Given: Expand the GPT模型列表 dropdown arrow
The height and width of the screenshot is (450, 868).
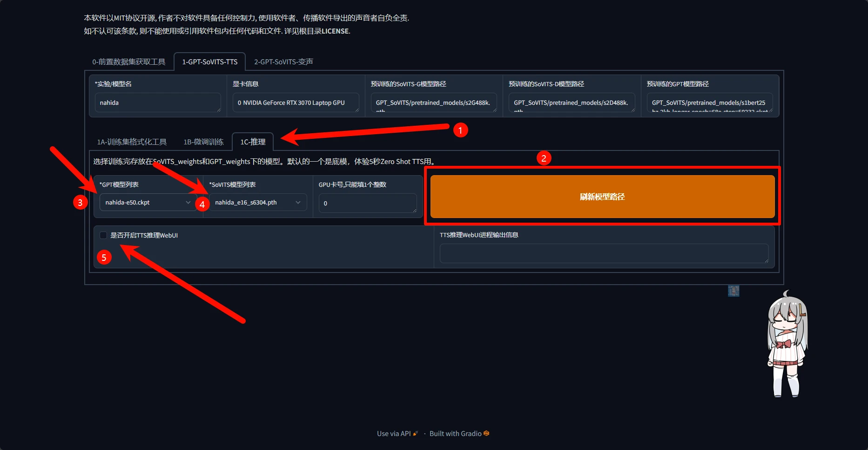Looking at the screenshot, I should 188,203.
